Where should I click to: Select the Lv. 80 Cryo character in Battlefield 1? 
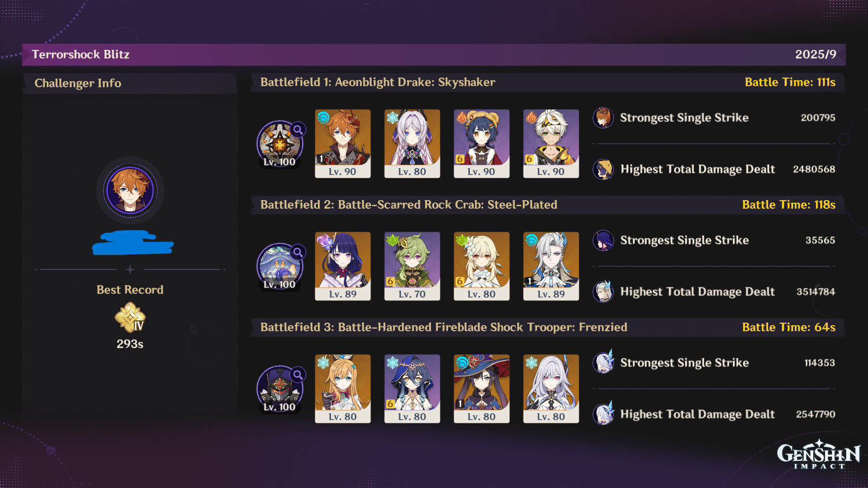point(412,144)
